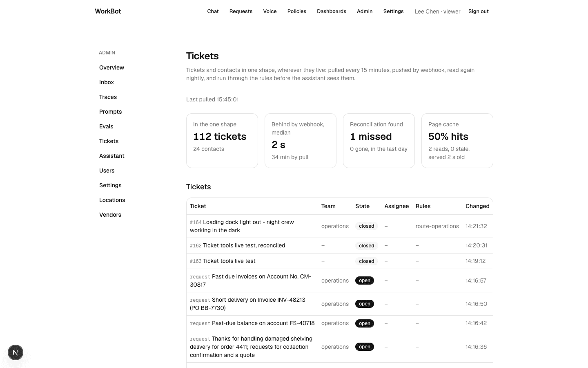Click the Sign out button
Screen dimensions: 588x368
click(479, 11)
